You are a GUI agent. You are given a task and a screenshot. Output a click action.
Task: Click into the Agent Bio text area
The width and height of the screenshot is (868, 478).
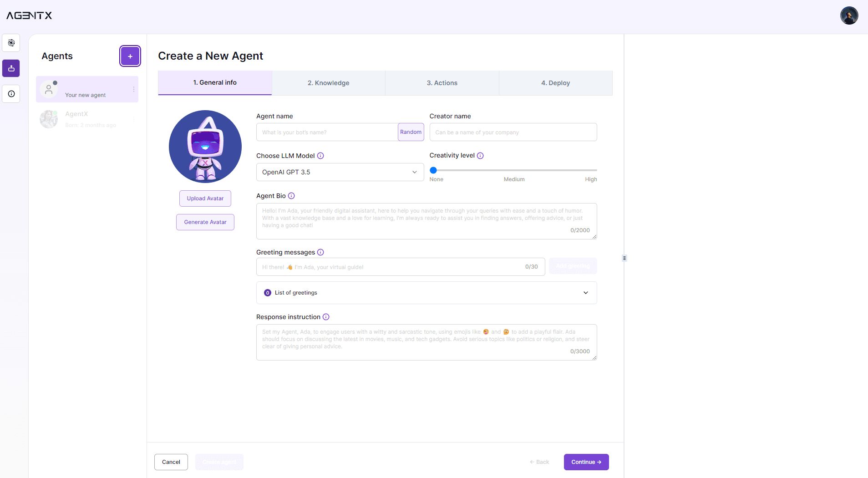pos(426,221)
